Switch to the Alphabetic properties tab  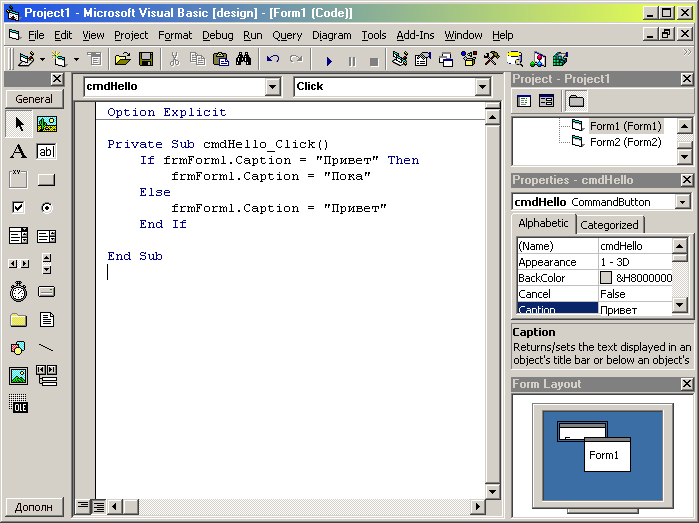(543, 223)
